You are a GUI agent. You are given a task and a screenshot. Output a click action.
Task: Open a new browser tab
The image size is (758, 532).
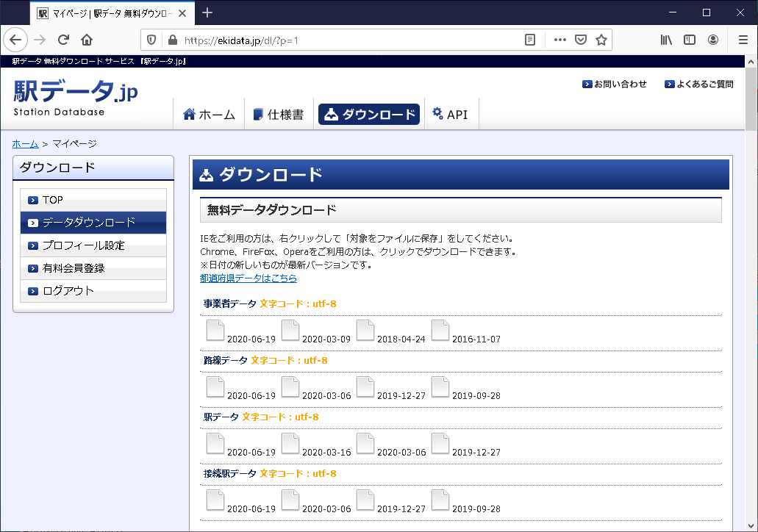tap(207, 12)
